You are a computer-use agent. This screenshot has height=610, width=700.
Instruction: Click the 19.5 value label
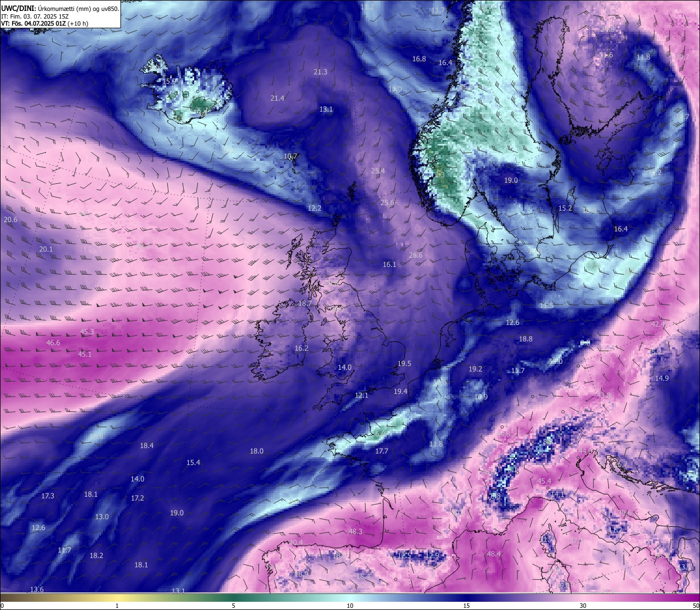pos(404,364)
